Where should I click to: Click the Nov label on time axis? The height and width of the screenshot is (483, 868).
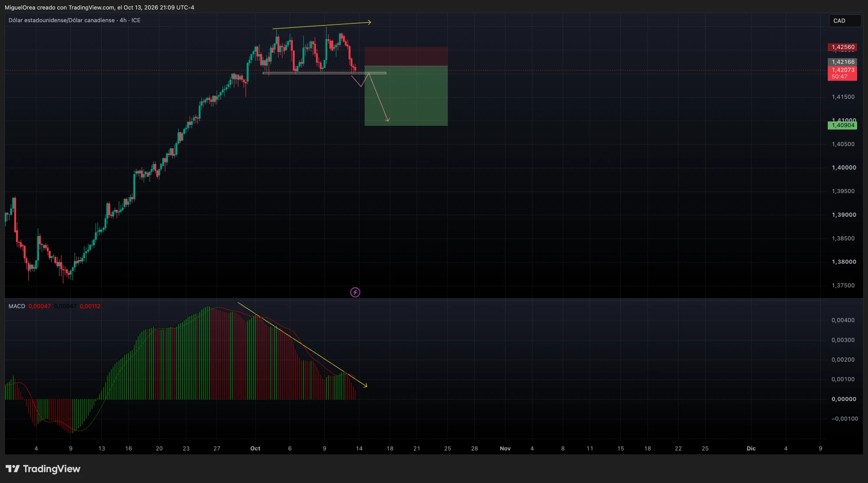(505, 448)
